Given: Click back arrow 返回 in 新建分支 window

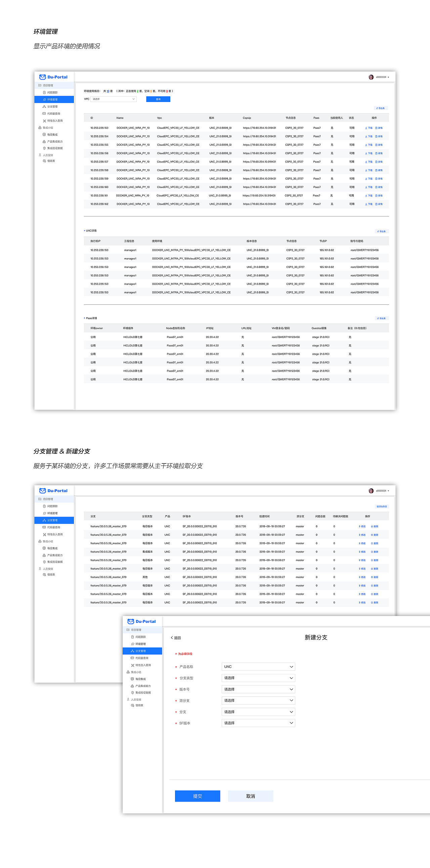Looking at the screenshot, I should pos(172,638).
